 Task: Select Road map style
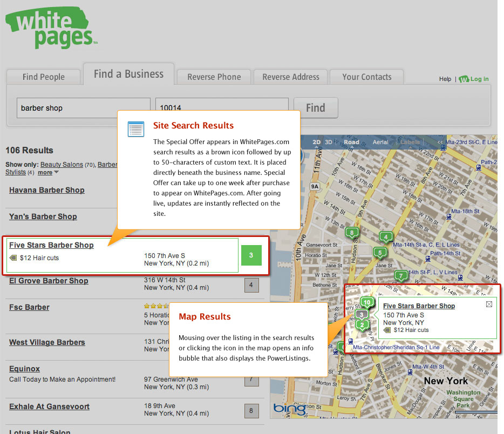pos(352,142)
